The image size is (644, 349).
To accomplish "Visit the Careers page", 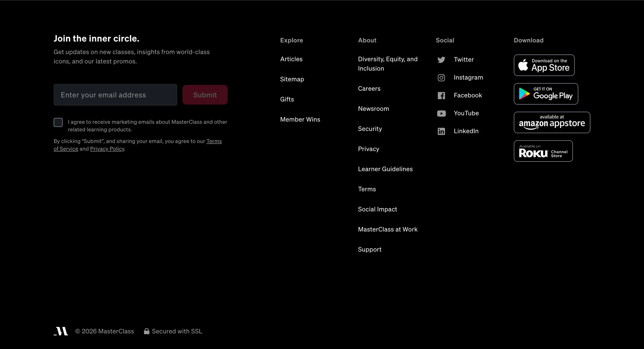I will (x=369, y=89).
